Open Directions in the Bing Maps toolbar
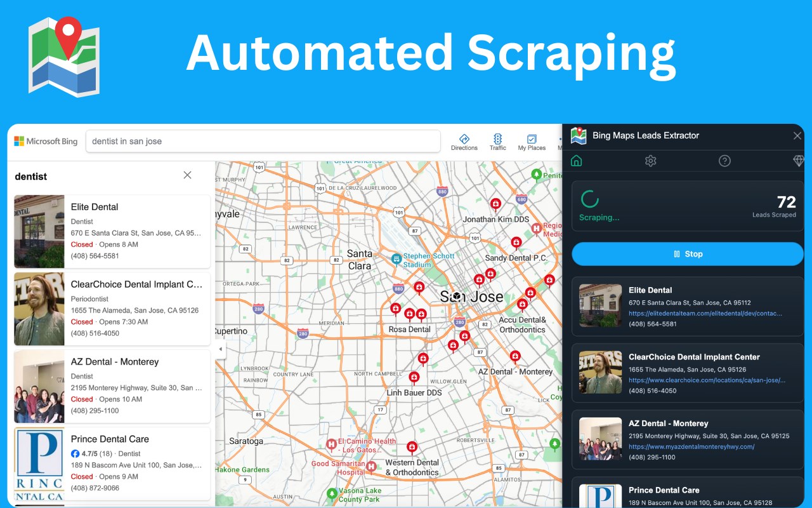 point(464,142)
